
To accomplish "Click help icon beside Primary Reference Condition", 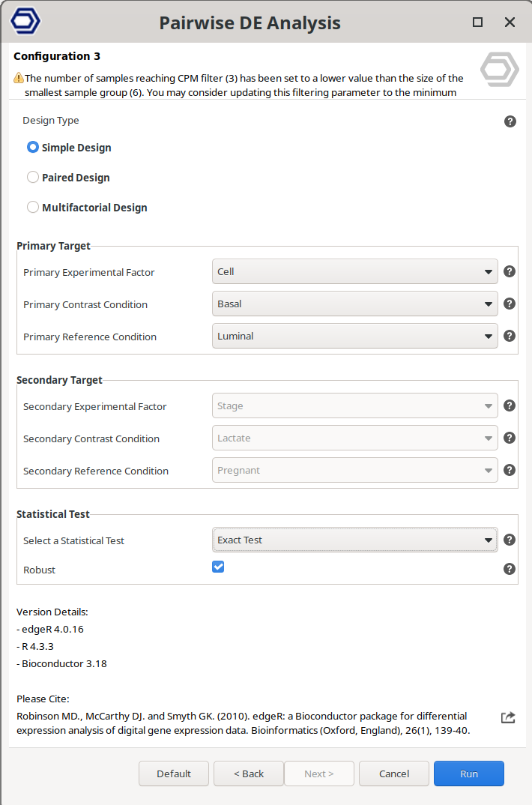I will coord(510,336).
